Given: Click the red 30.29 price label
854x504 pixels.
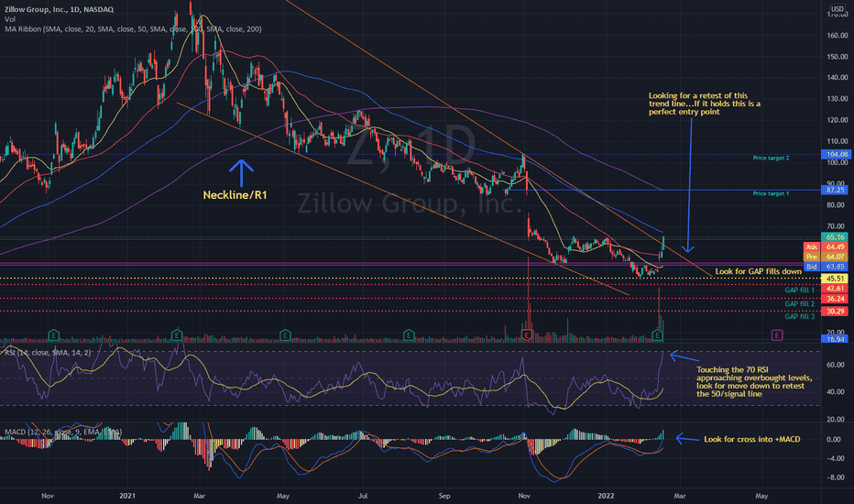Looking at the screenshot, I should (x=836, y=312).
